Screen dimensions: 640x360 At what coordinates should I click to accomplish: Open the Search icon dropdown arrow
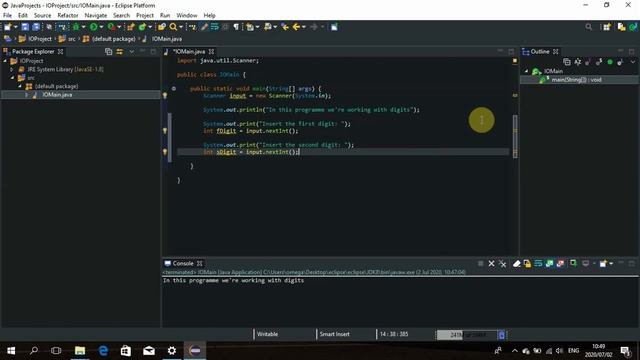tap(180, 27)
